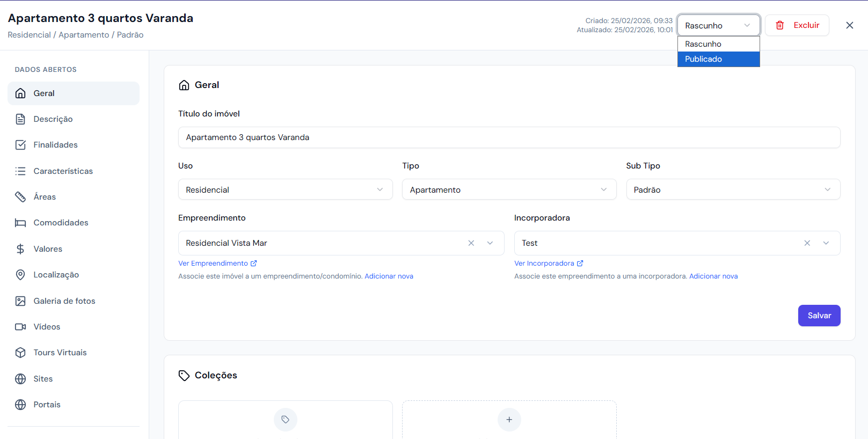Select Rascunho option in status list
868x439 pixels.
718,44
